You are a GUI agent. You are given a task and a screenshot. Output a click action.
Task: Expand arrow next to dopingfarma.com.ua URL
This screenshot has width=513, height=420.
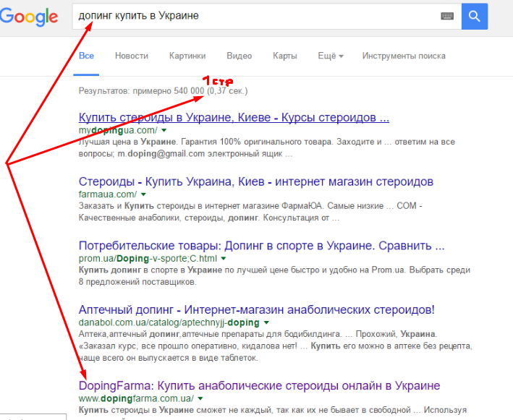pyautogui.click(x=200, y=399)
